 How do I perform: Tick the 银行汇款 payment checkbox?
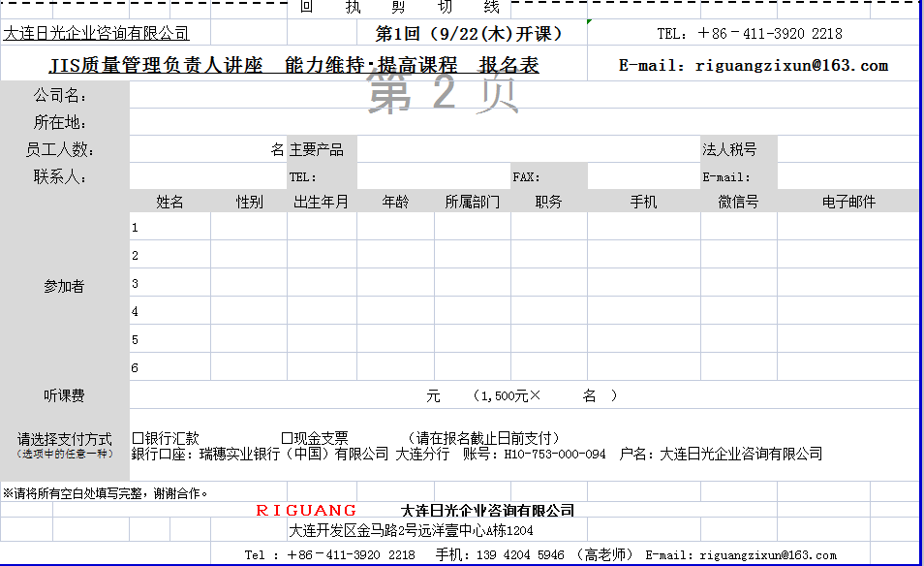click(138, 438)
